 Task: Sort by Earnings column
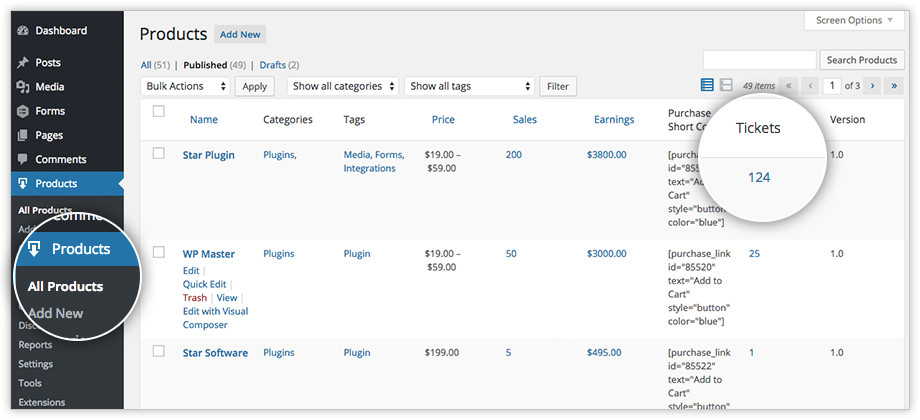pos(614,120)
